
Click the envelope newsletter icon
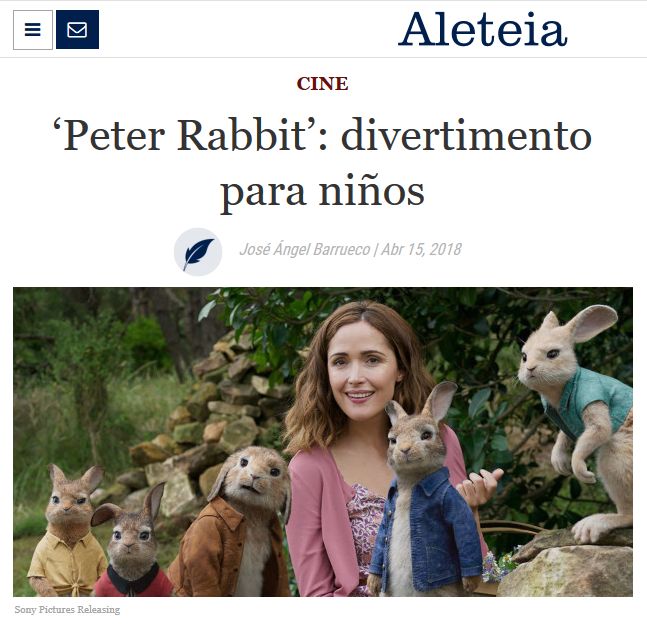coord(77,30)
